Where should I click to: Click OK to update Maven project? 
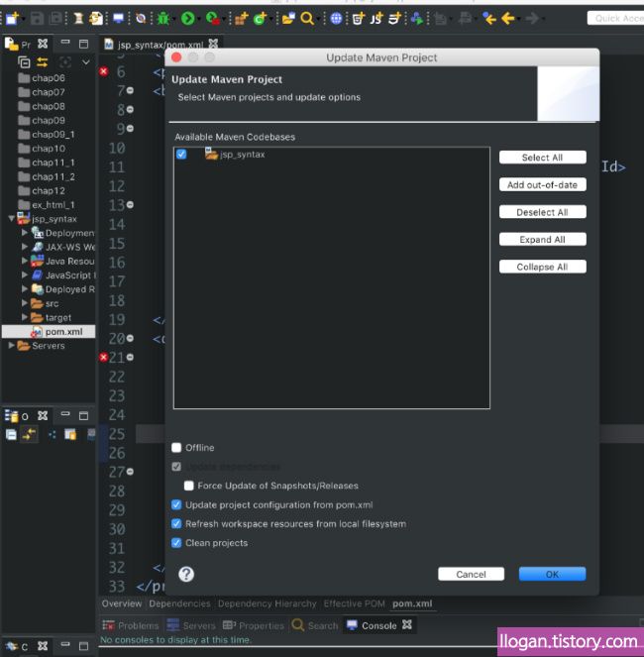pyautogui.click(x=552, y=574)
